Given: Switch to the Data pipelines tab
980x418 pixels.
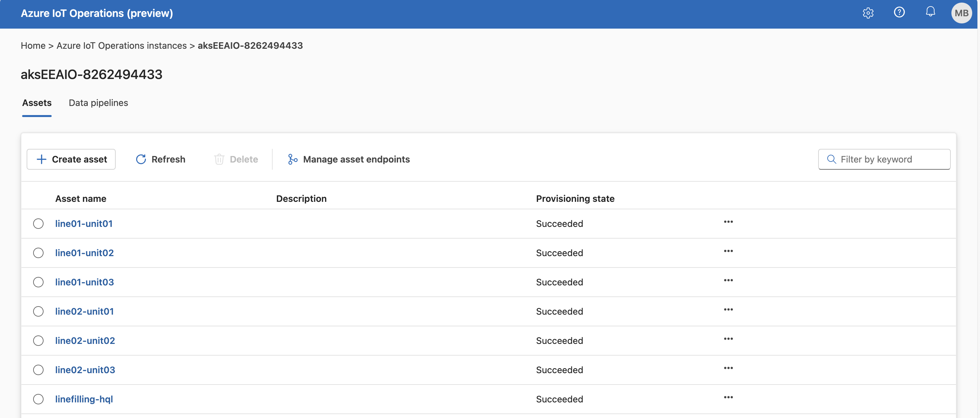Looking at the screenshot, I should click(x=98, y=103).
